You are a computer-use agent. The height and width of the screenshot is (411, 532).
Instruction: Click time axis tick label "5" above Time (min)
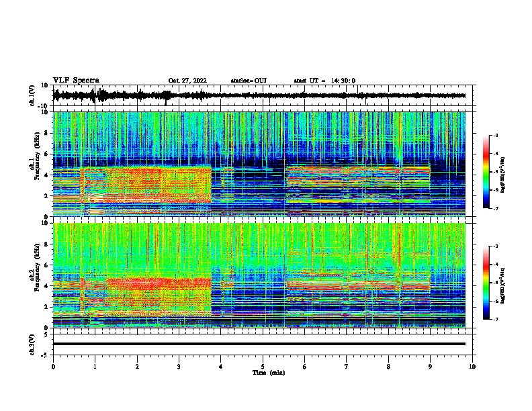(x=263, y=367)
